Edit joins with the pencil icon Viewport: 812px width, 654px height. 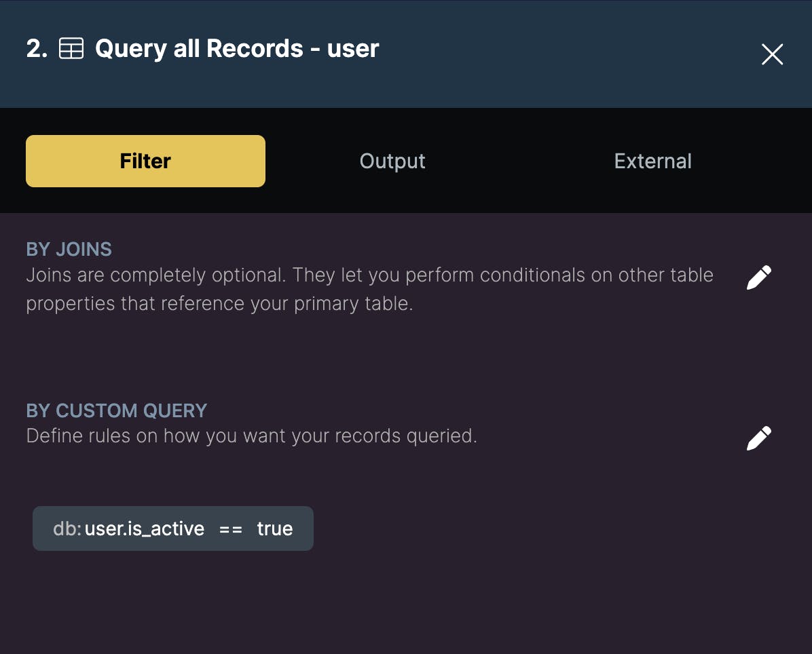(x=758, y=277)
